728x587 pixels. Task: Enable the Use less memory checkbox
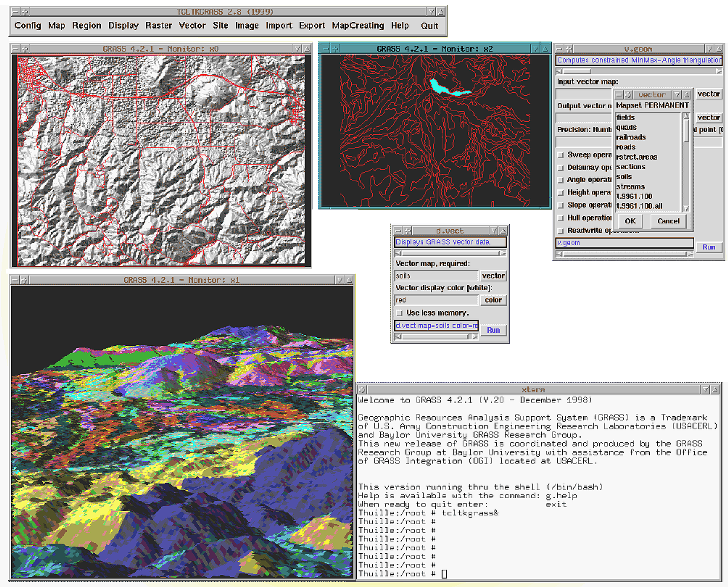tap(400, 313)
